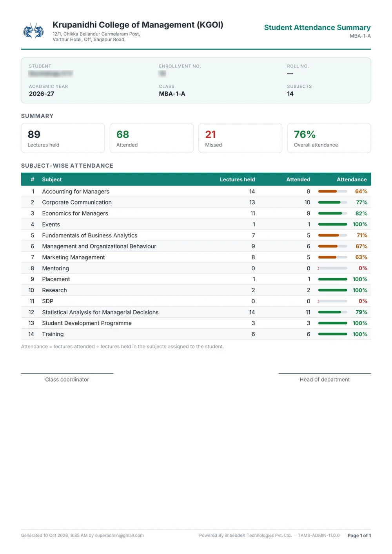
Task: Click the 82% value for Economics
Action: [361, 213]
